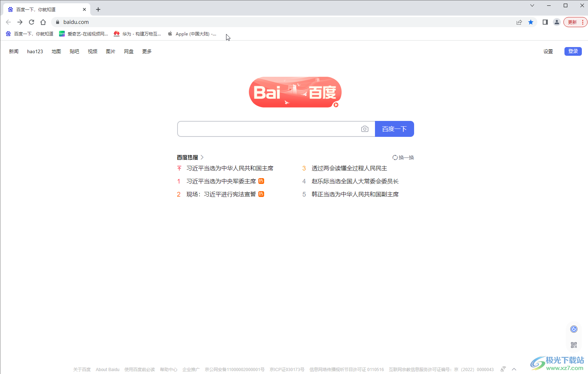Viewport: 588px width, 374px height.
Task: Open the new tab plus button
Action: click(x=98, y=9)
